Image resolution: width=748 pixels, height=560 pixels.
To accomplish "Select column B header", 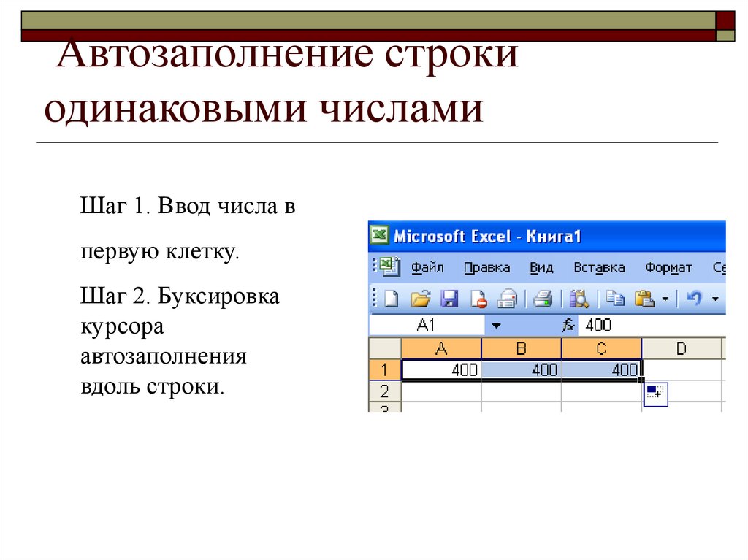I will tap(522, 349).
